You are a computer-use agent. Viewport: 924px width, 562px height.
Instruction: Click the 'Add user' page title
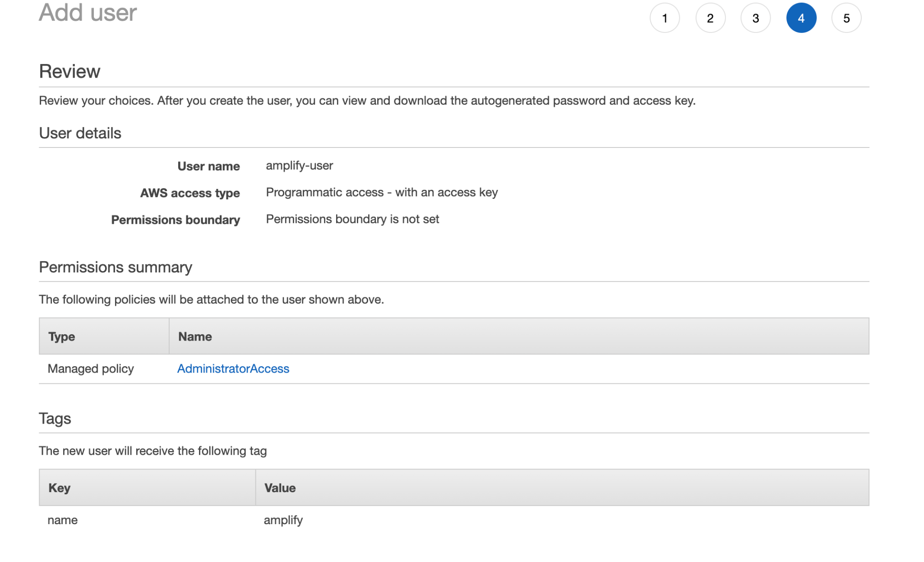point(88,12)
